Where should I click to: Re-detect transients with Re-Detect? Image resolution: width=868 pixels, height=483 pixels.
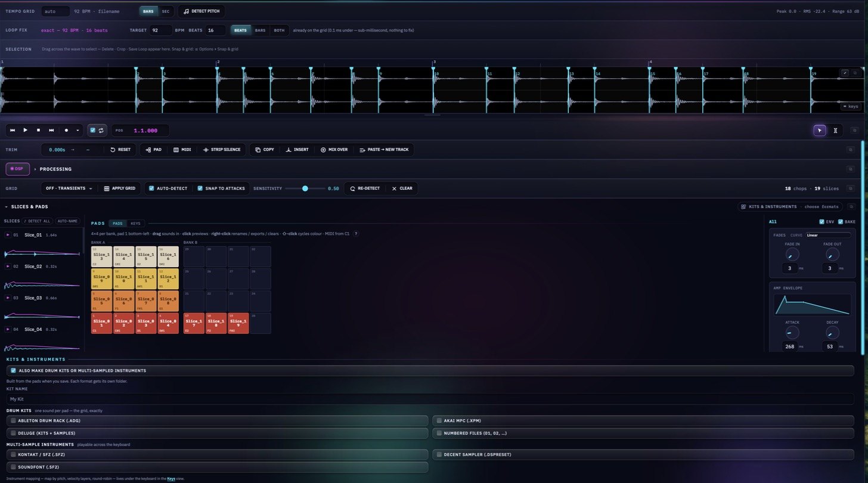[364, 188]
